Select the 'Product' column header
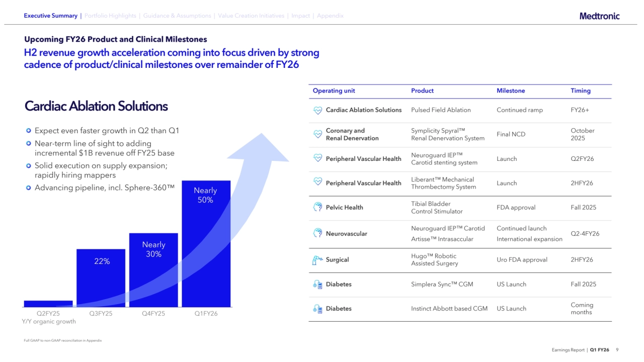Viewport: 644px width, 362px height. pyautogui.click(x=422, y=91)
